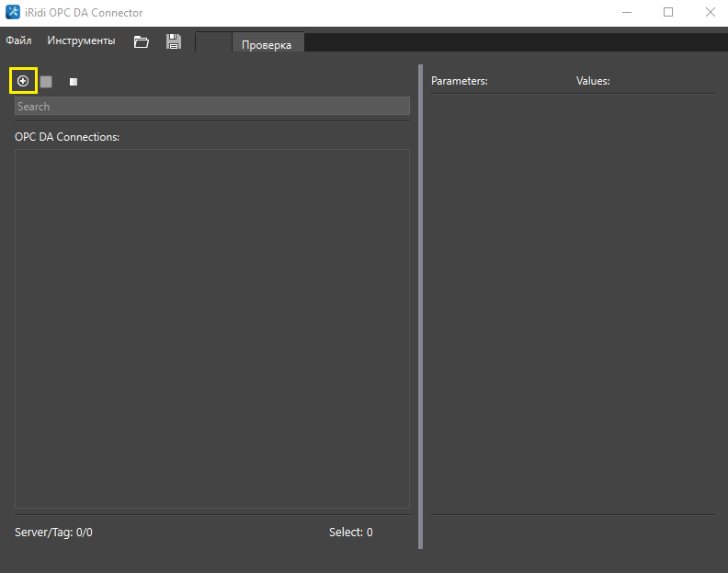Switch to the Проверка tab
This screenshot has width=728, height=573.
(x=267, y=44)
